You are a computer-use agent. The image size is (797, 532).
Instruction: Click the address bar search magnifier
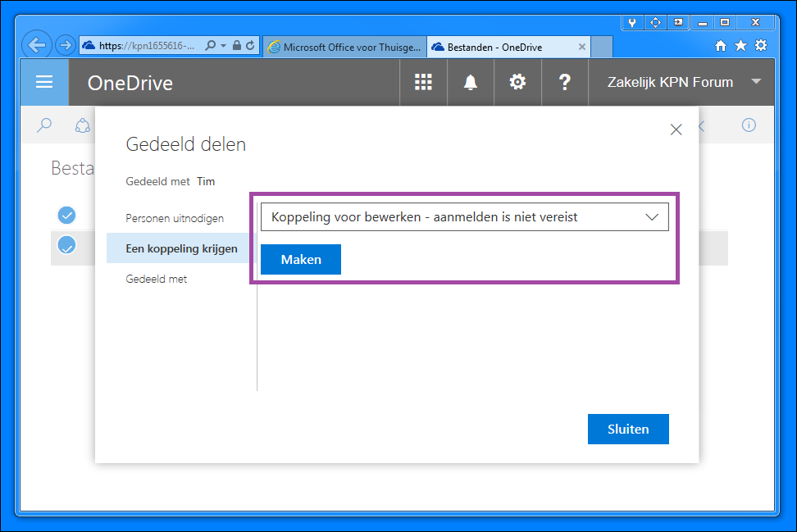point(210,45)
